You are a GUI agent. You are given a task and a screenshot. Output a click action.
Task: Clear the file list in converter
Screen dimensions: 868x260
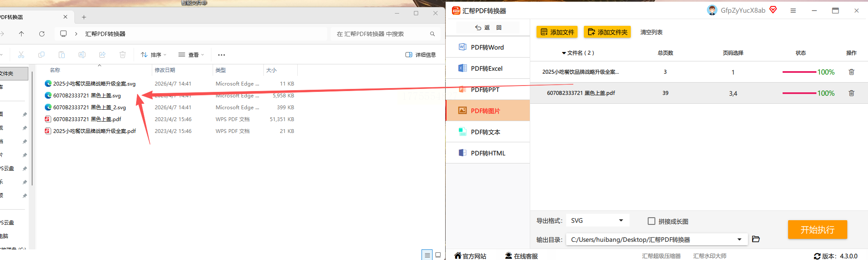(651, 32)
